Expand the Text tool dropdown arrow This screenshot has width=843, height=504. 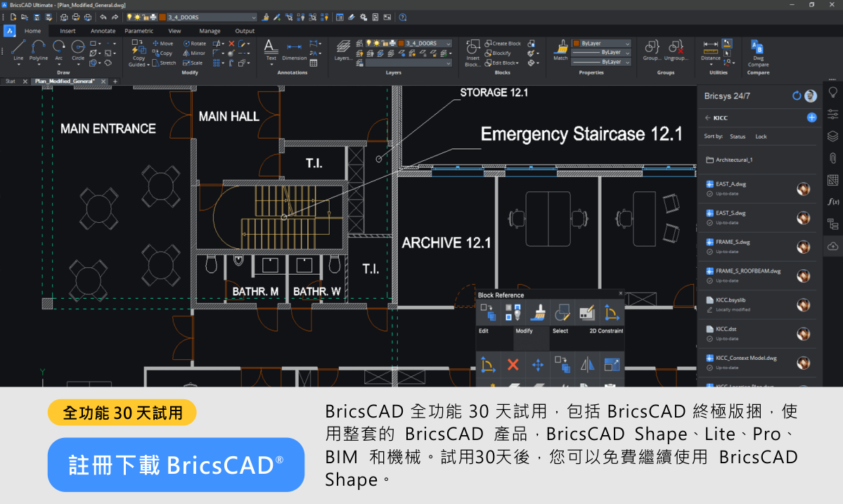(271, 65)
